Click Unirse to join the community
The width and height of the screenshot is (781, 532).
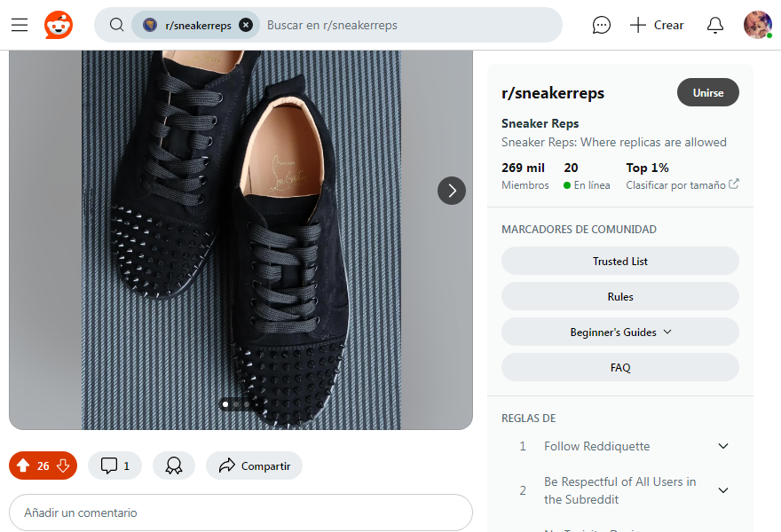point(708,92)
